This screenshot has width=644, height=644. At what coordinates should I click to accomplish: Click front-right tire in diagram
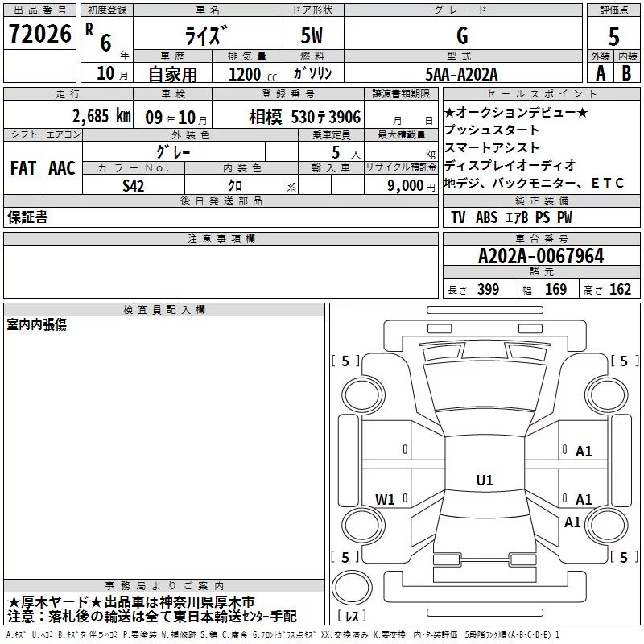pyautogui.click(x=607, y=396)
